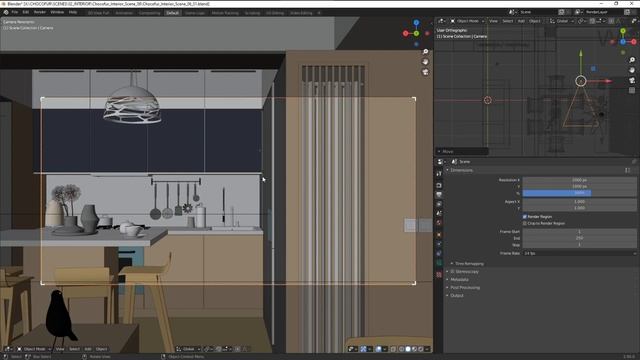Open the Properties editor type selector icon
The width and height of the screenshot is (640, 360).
coord(441,162)
